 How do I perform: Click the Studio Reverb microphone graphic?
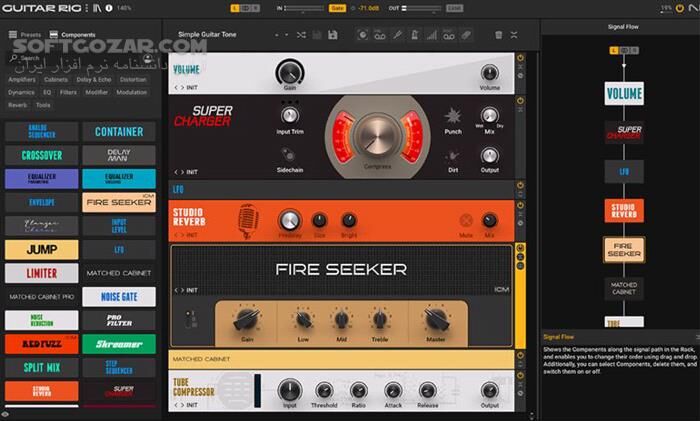pyautogui.click(x=248, y=221)
